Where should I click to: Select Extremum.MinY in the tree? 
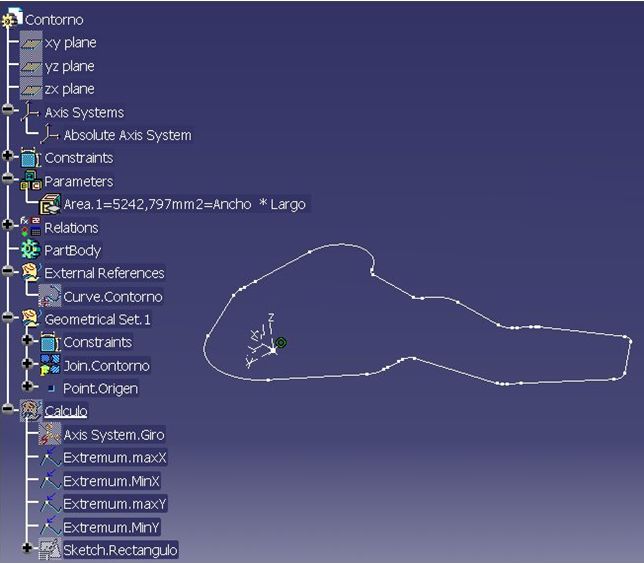coord(111,527)
